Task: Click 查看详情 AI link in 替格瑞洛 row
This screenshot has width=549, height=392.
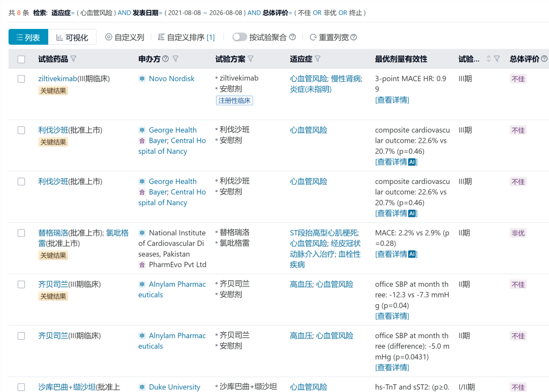Action: tap(396, 254)
